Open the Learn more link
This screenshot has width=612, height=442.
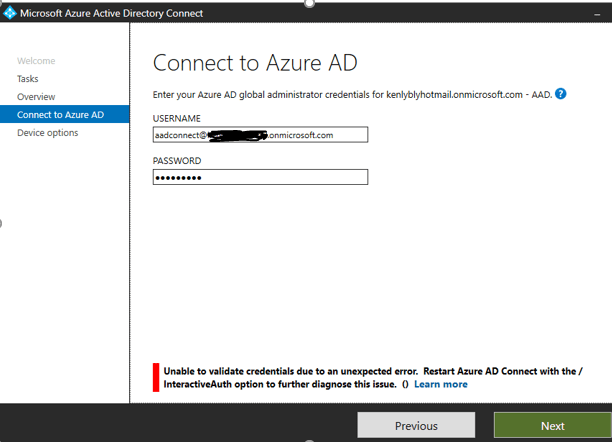pyautogui.click(x=441, y=384)
